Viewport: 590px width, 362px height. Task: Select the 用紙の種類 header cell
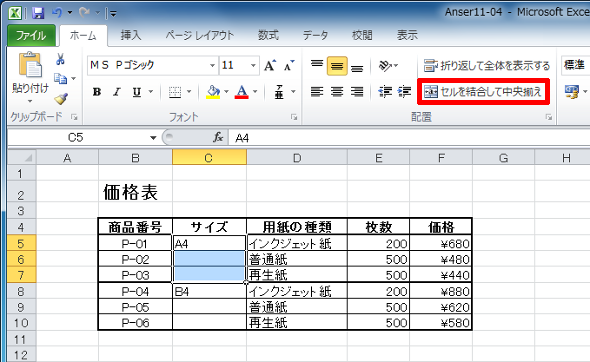297,227
